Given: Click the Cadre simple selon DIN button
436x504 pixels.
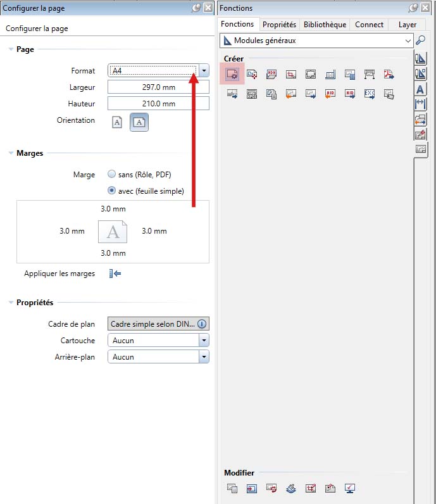Looking at the screenshot, I should (158, 324).
